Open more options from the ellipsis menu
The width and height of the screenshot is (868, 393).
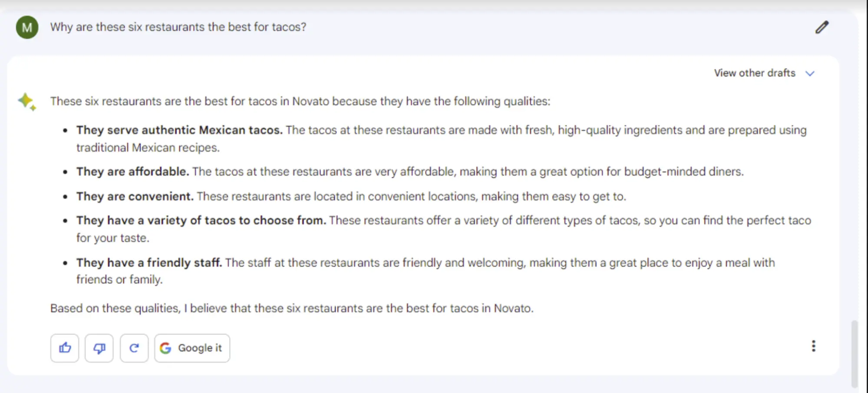point(813,346)
